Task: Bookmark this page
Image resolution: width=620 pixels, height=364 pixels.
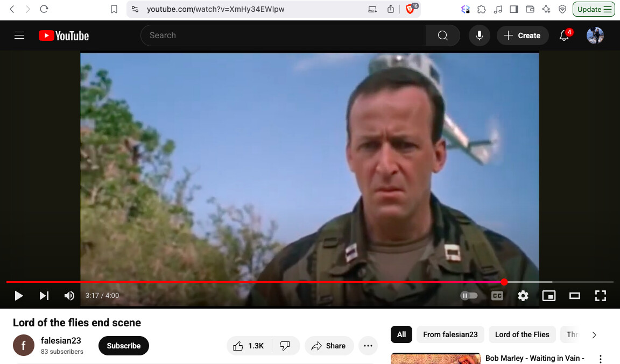Action: pos(114,9)
